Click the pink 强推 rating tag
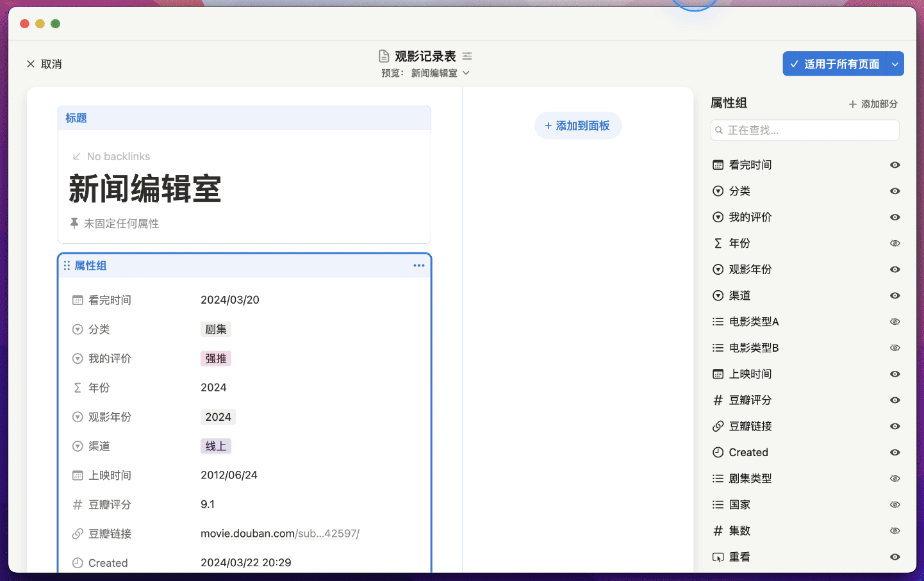Image resolution: width=924 pixels, height=581 pixels. click(216, 359)
